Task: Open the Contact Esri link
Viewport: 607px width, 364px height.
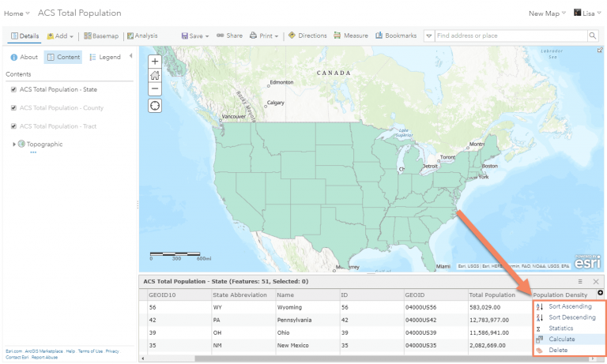Action: [x=17, y=358]
